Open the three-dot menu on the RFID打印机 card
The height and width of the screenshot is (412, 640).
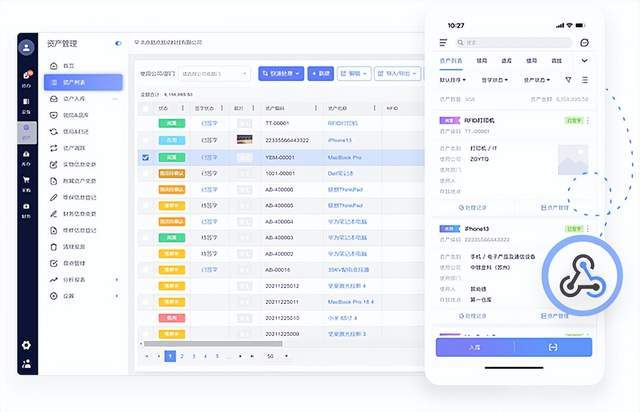[x=588, y=121]
